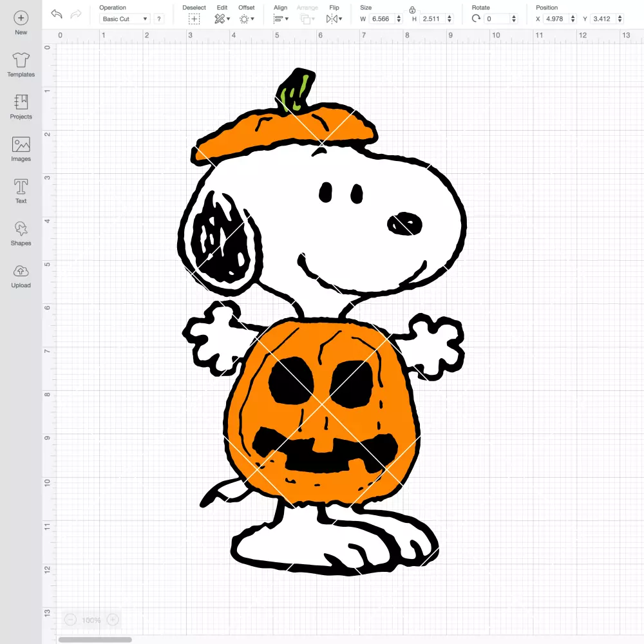Click the Deselect icon
This screenshot has width=644, height=644.
(194, 19)
